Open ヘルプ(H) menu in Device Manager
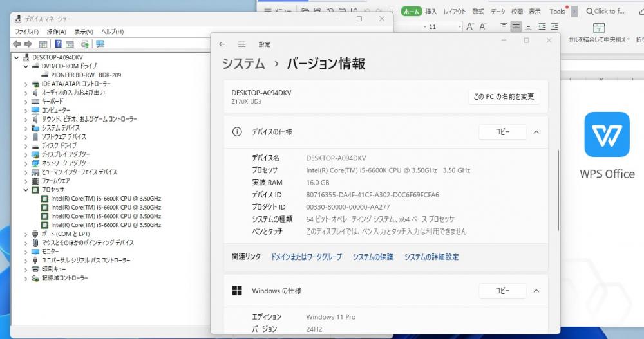Screen dimensions: 644x339 pyautogui.click(x=112, y=32)
